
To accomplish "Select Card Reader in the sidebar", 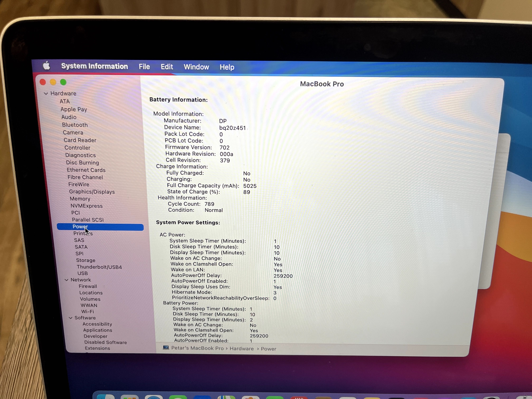I will tap(80, 140).
